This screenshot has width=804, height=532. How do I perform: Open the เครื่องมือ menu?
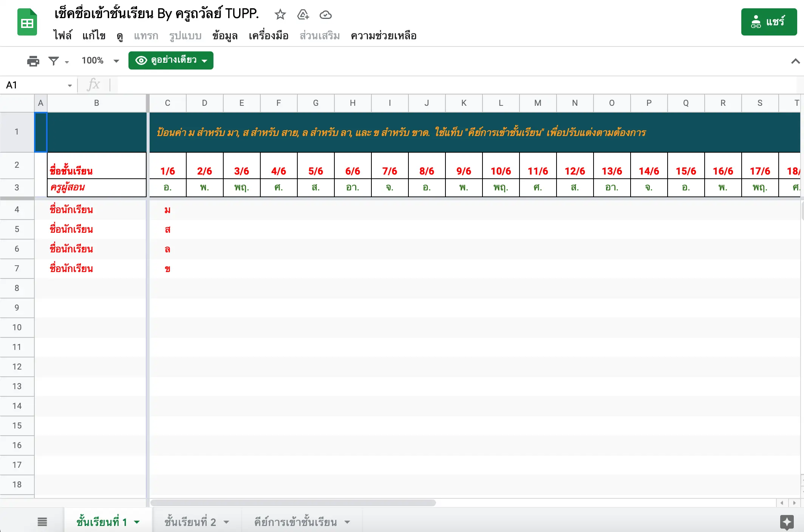click(269, 36)
